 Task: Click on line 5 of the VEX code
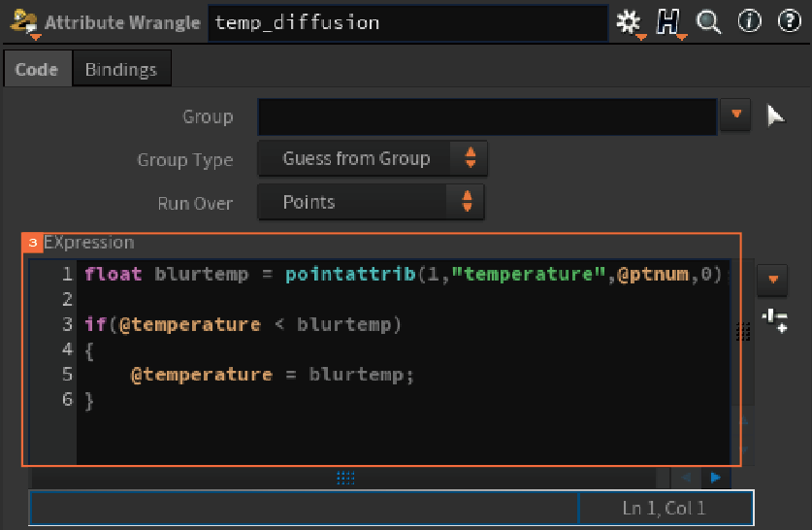[273, 375]
